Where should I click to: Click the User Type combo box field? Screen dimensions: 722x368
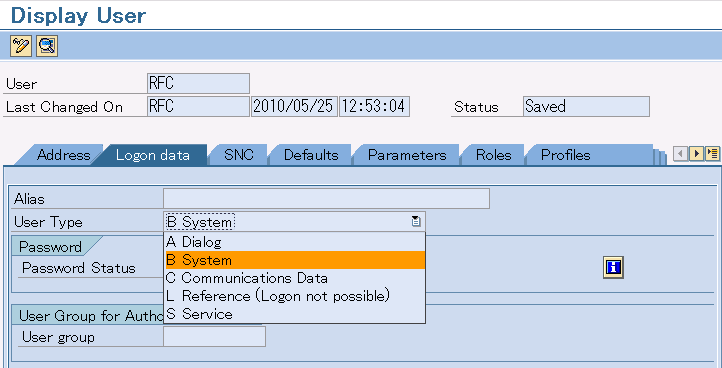[x=294, y=222]
